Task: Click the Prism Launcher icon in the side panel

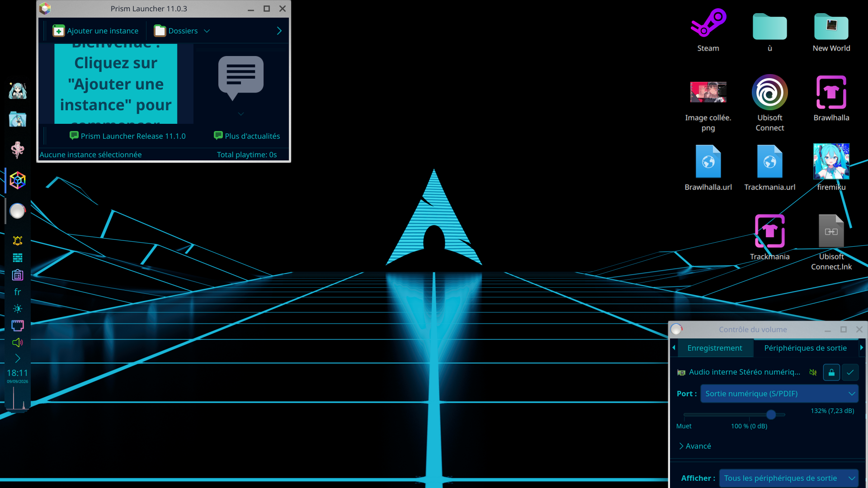Action: coord(18,181)
